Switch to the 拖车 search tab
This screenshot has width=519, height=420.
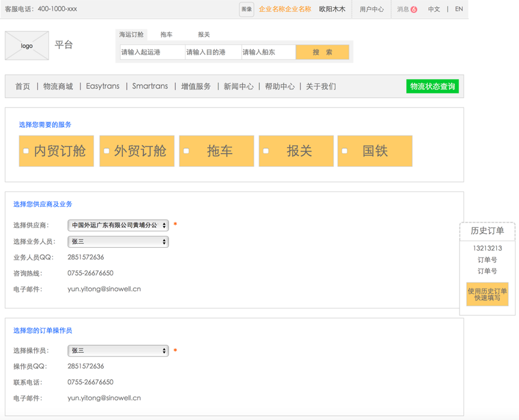(x=166, y=35)
